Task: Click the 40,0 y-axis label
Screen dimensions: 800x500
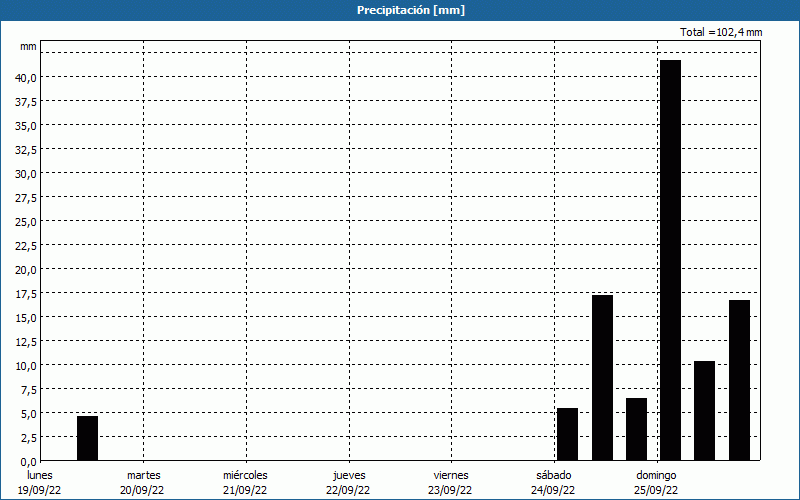Action: (26, 78)
